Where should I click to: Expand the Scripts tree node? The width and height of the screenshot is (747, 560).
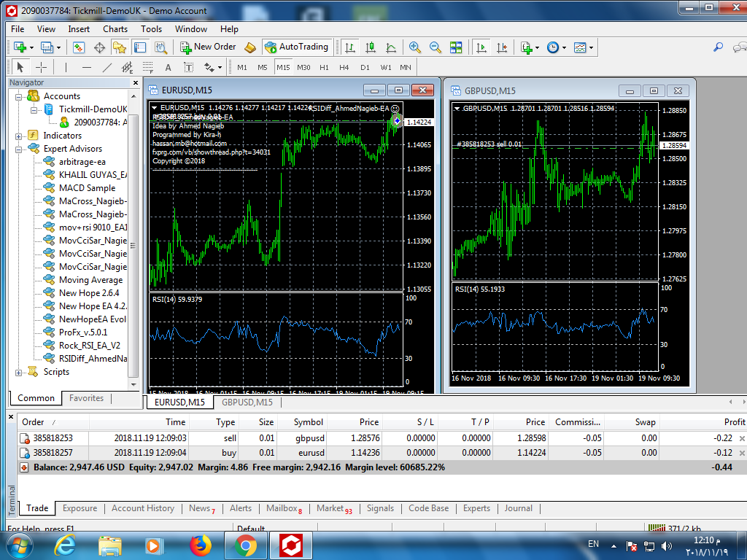click(19, 373)
